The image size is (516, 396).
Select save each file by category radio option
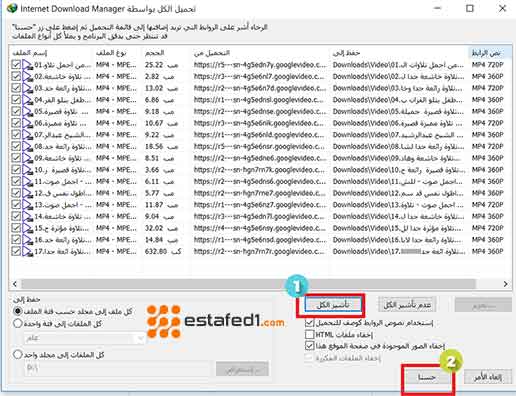pyautogui.click(x=17, y=311)
